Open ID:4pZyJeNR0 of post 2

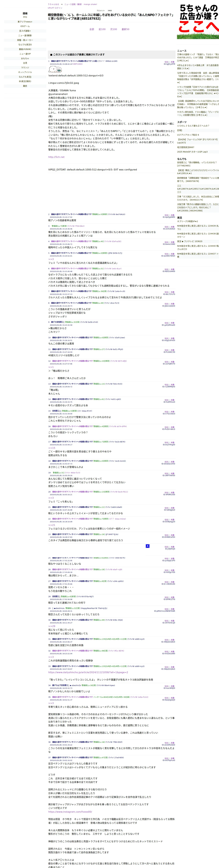pyautogui.click(x=169, y=217)
